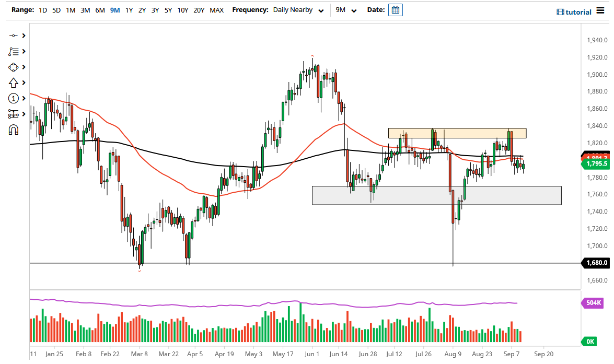Open the Frequency Daily Nearby dropdown
The image size is (614, 364).
[298, 10]
